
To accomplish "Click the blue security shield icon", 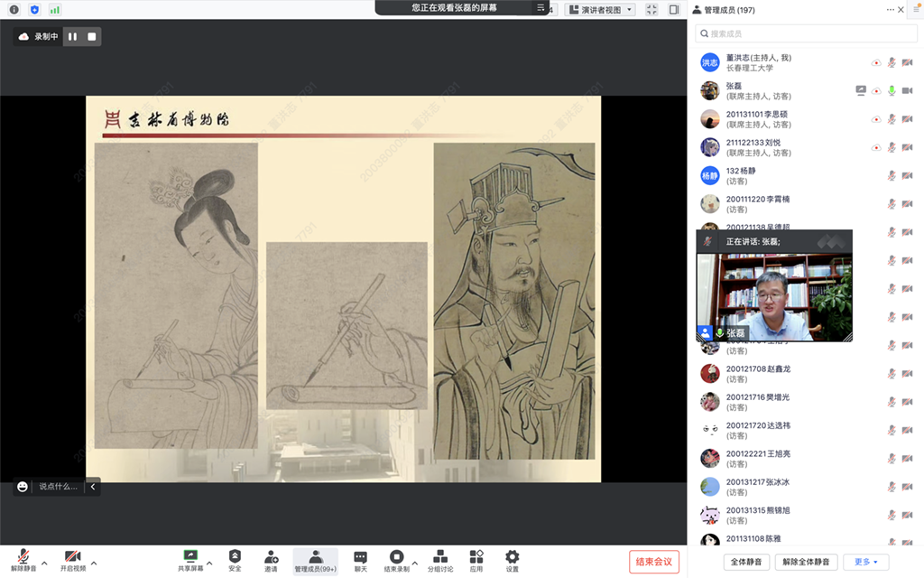I will [34, 9].
